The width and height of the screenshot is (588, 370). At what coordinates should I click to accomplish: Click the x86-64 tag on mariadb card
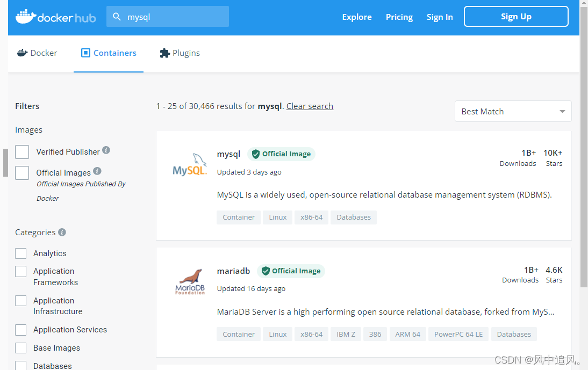coord(311,334)
